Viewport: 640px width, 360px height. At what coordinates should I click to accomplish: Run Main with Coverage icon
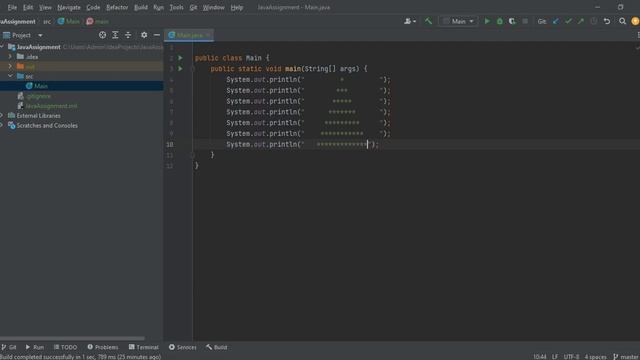click(512, 21)
